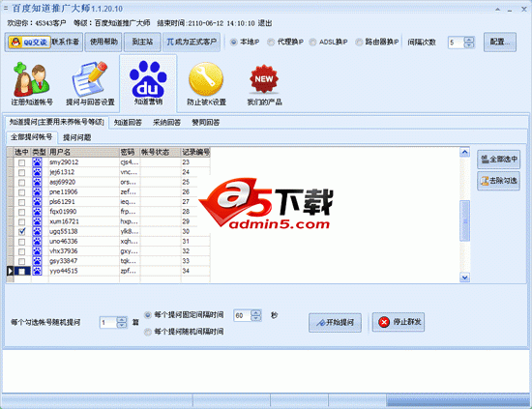
Task: Click the 用户名 column header
Action: point(84,152)
